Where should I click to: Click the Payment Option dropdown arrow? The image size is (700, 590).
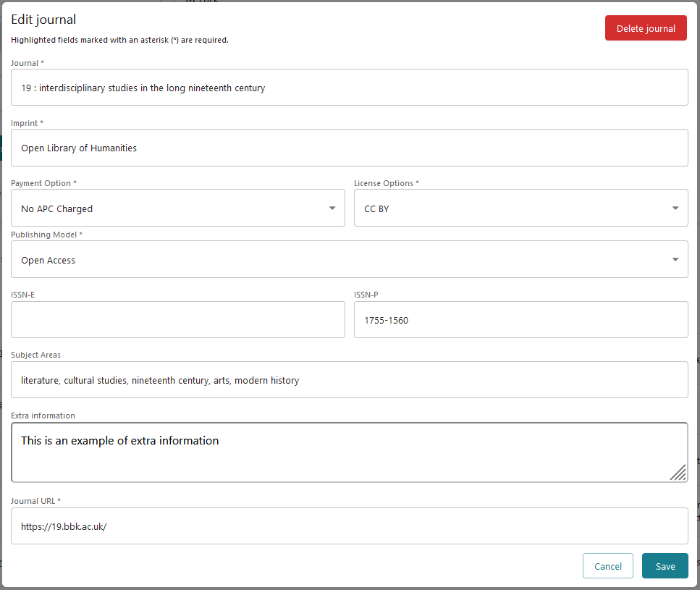[334, 208]
